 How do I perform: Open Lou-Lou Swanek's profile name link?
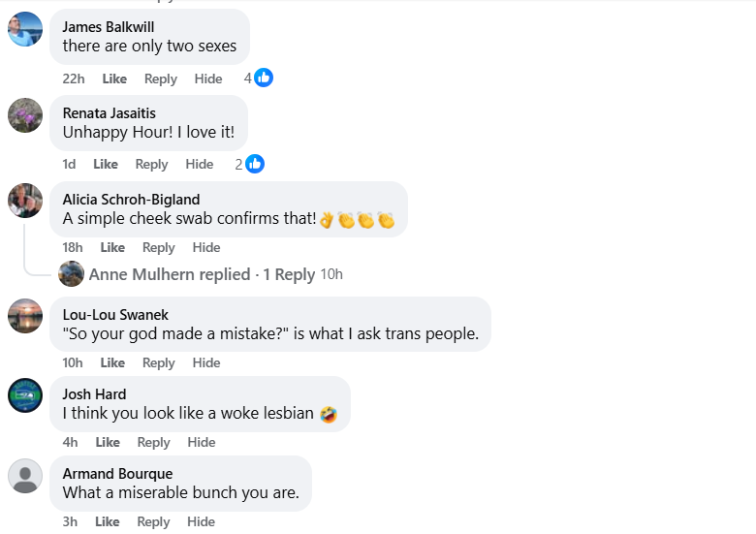point(115,314)
